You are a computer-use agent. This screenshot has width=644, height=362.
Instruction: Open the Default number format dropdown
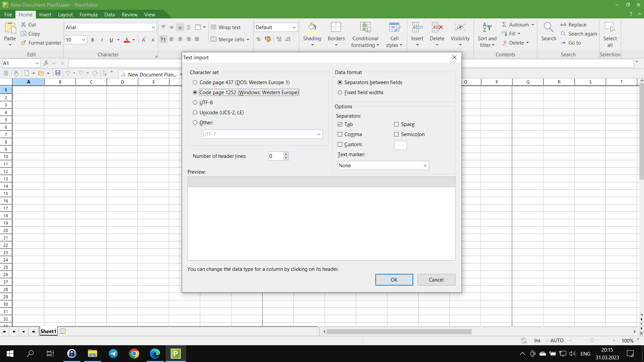coord(294,27)
